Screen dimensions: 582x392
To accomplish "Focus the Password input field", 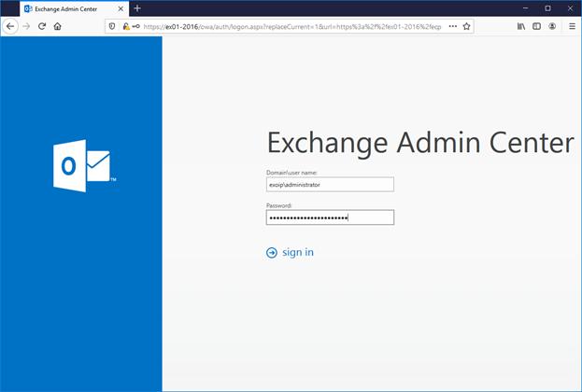I will 330,217.
